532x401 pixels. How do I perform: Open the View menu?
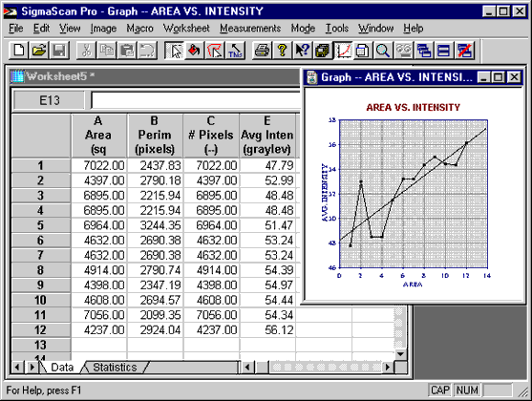tap(70, 28)
